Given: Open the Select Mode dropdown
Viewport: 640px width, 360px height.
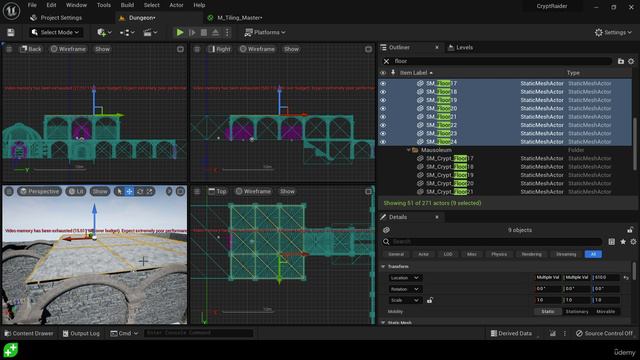Looking at the screenshot, I should [55, 32].
